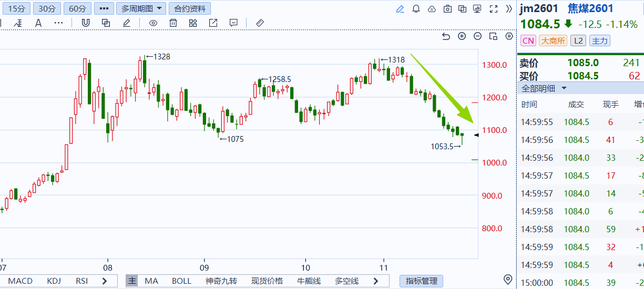Toggle the L2 level-2 data badge
Screen dimensions: 644x289
click(x=578, y=40)
